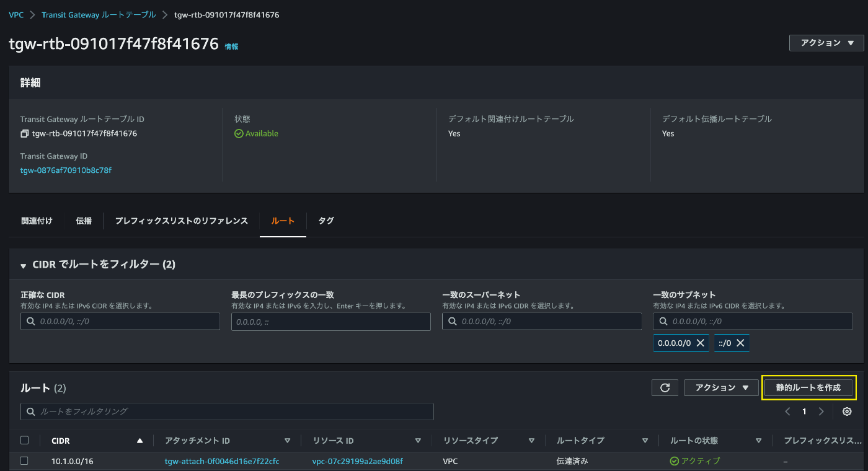Screen dimensions: 868x471
Task: Open transit gateway tgw-0876af70910b8c78f link
Action: (66, 170)
